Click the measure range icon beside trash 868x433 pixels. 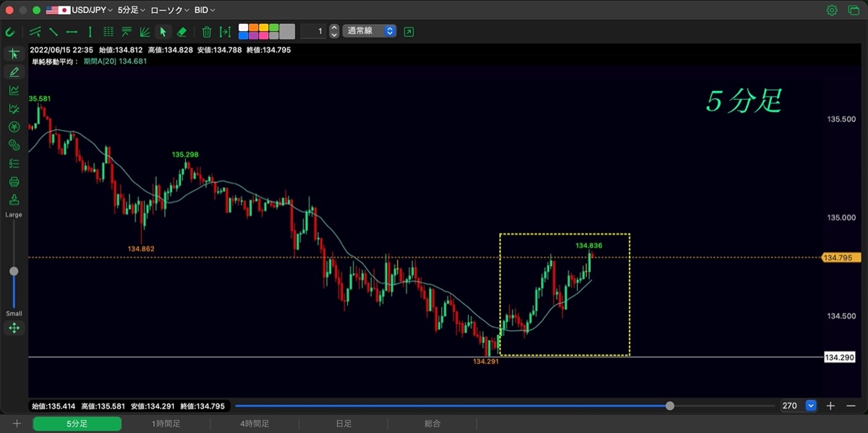coord(226,32)
